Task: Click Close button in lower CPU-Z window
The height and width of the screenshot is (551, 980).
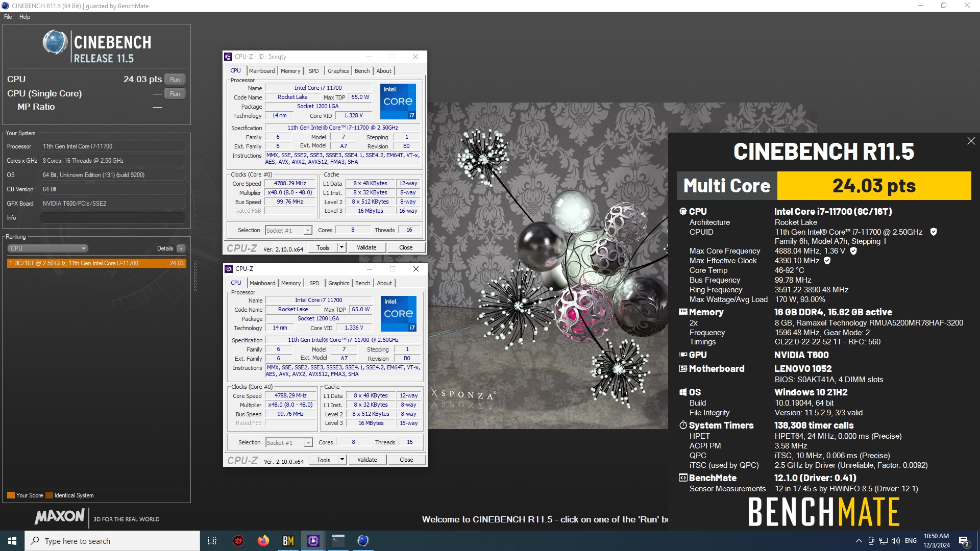Action: point(406,460)
